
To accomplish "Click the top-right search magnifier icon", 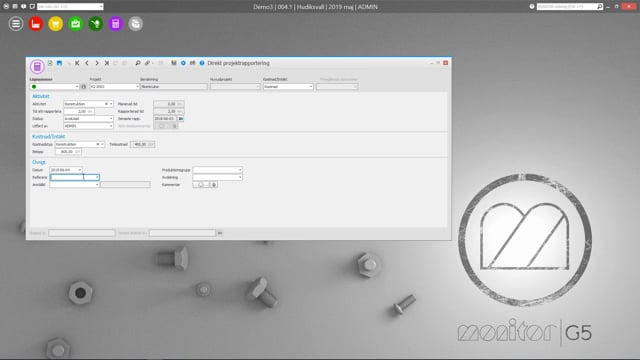I will coord(599,7).
